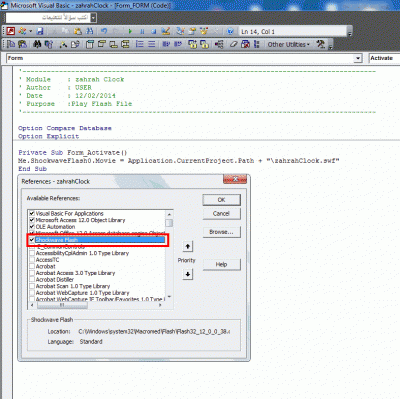Viewport: 400px width, 399px height.
Task: Click the 'Private Sub Form_Activate()' line
Action: coord(73,152)
